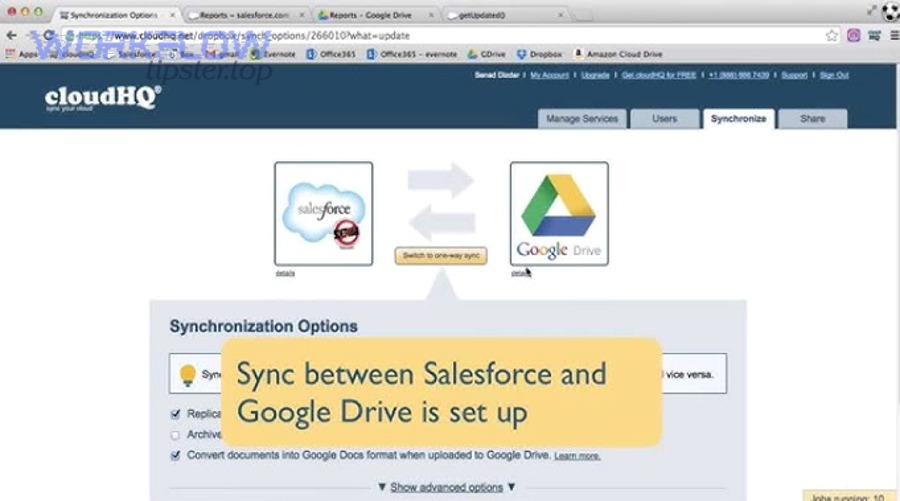Click the Jobs running status box
900x501 pixels.
(851, 497)
